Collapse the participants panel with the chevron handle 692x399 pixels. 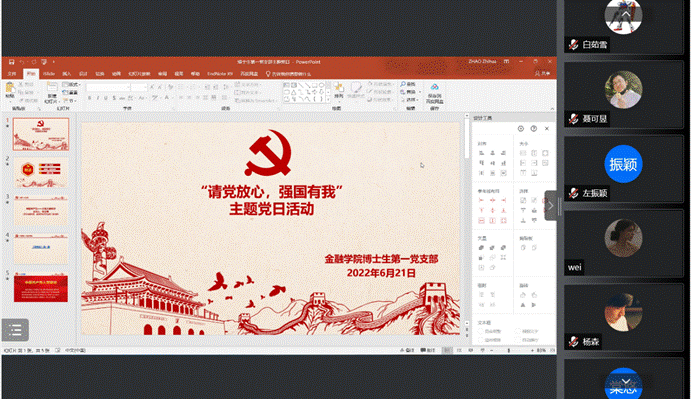click(x=551, y=206)
